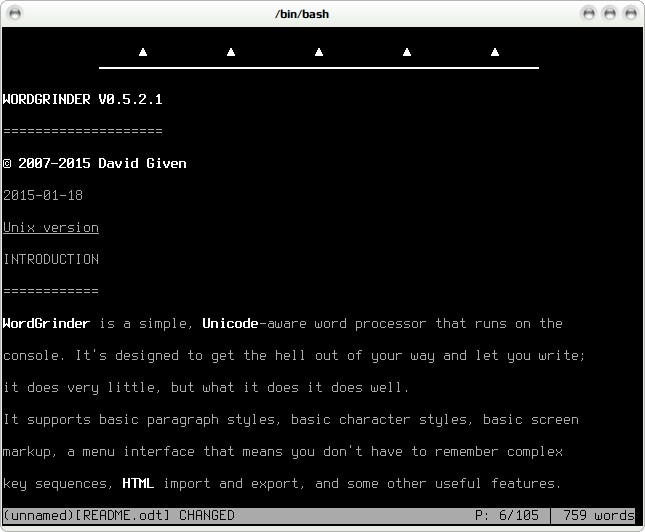645x532 pixels.
Task: Click the INTRODUCTION heading
Action: pos(51,260)
